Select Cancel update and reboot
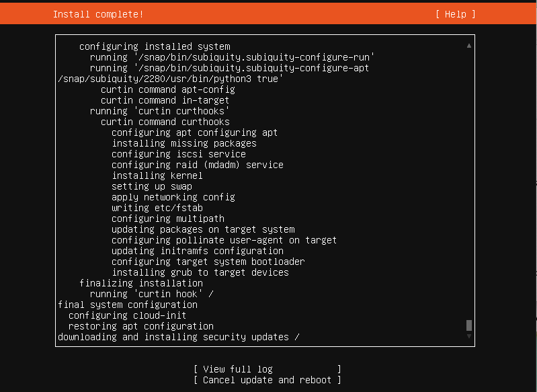This screenshot has width=537, height=392. pyautogui.click(x=267, y=380)
